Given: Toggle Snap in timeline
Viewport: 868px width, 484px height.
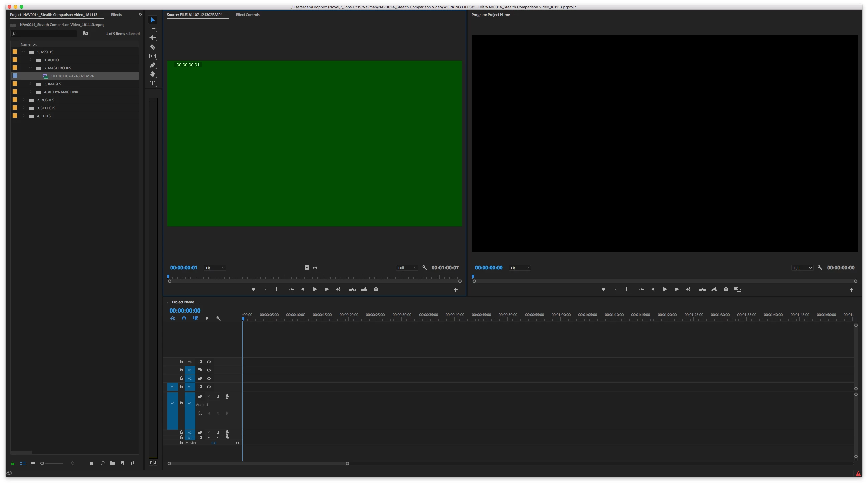Looking at the screenshot, I should tap(184, 318).
